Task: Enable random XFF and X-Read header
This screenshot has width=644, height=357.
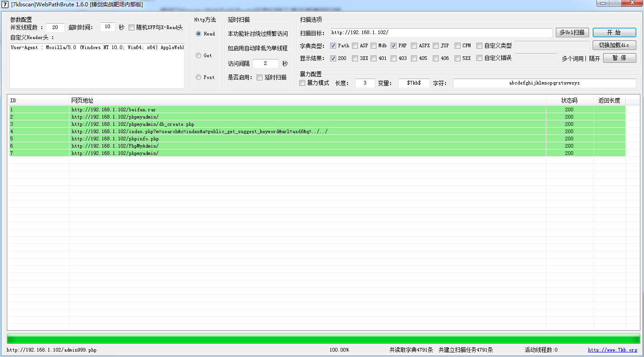Action: click(x=132, y=27)
